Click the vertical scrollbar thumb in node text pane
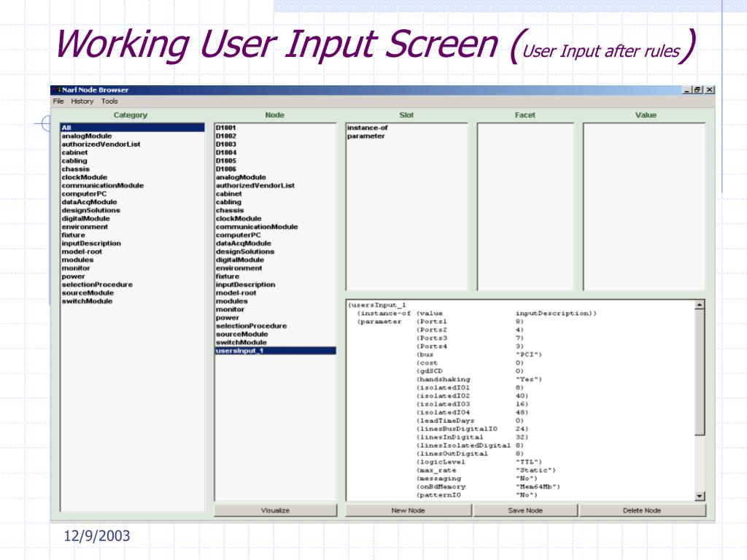The height and width of the screenshot is (560, 747). pos(700,373)
